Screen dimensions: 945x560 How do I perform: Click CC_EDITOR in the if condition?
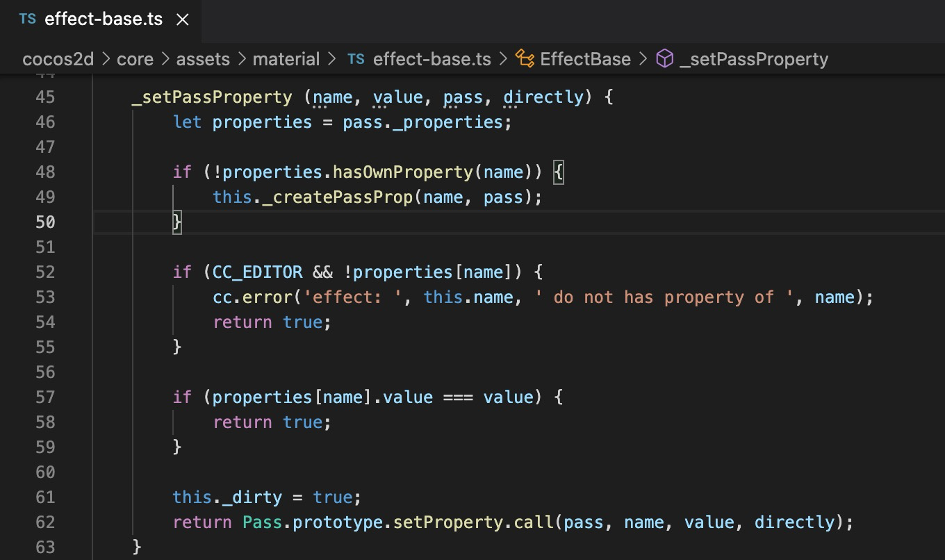(x=257, y=272)
